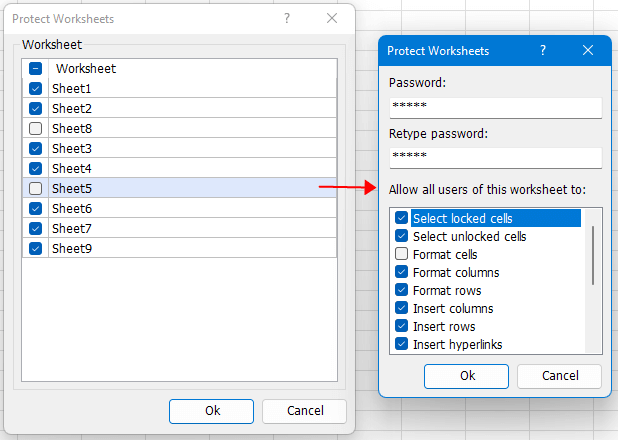Toggle the Worksheet select-all checkbox
The image size is (618, 440).
tap(35, 69)
